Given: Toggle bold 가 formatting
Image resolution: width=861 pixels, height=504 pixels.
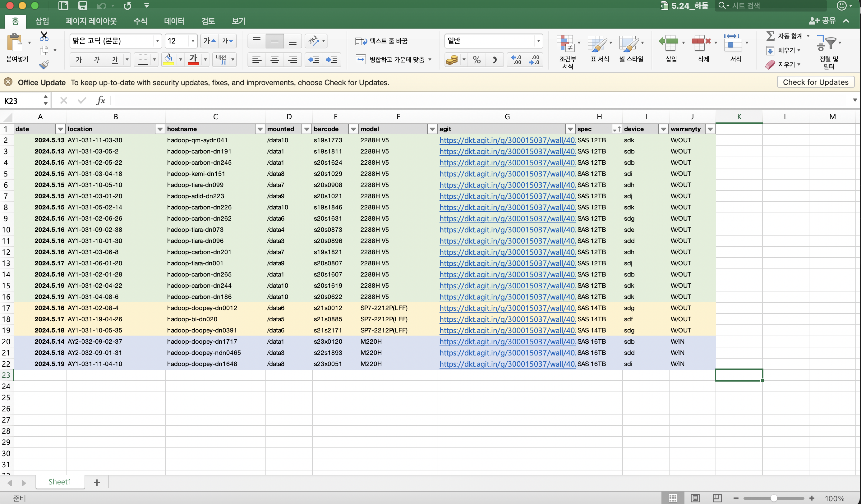Looking at the screenshot, I should point(79,60).
